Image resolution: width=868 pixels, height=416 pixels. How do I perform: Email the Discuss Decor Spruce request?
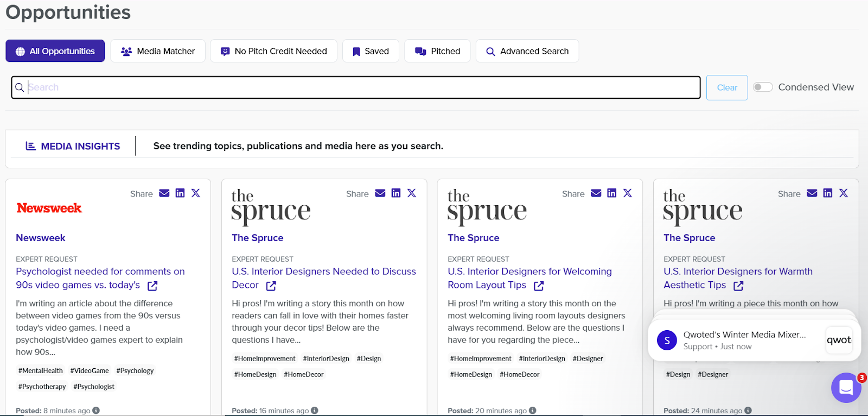[x=380, y=193]
